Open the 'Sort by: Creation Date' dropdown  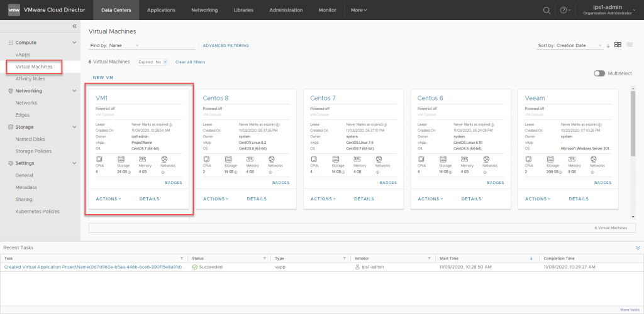pos(570,46)
